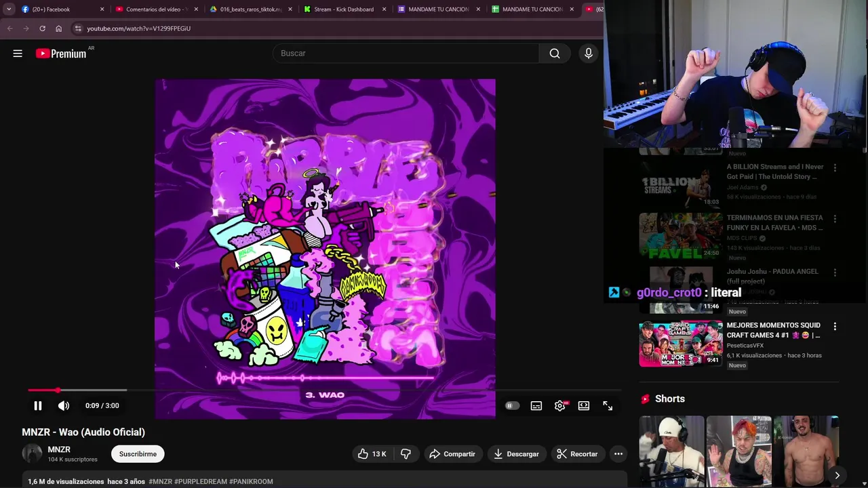Switch to theater mode
Screen dimensions: 868x488
(584, 405)
